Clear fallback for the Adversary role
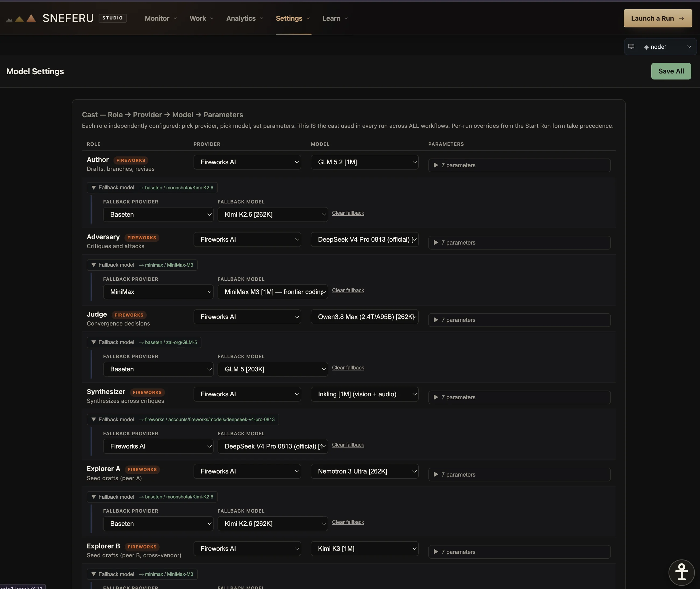700x589 pixels. [348, 290]
